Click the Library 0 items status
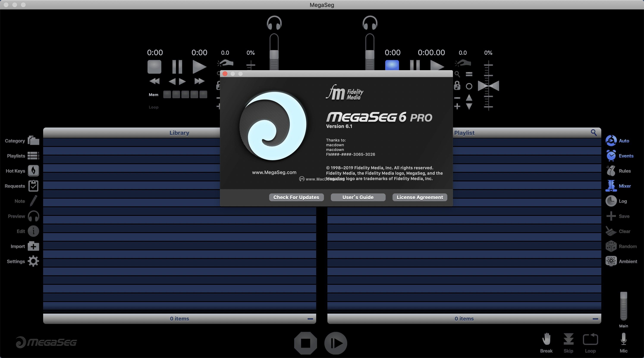The height and width of the screenshot is (358, 644). pyautogui.click(x=179, y=319)
